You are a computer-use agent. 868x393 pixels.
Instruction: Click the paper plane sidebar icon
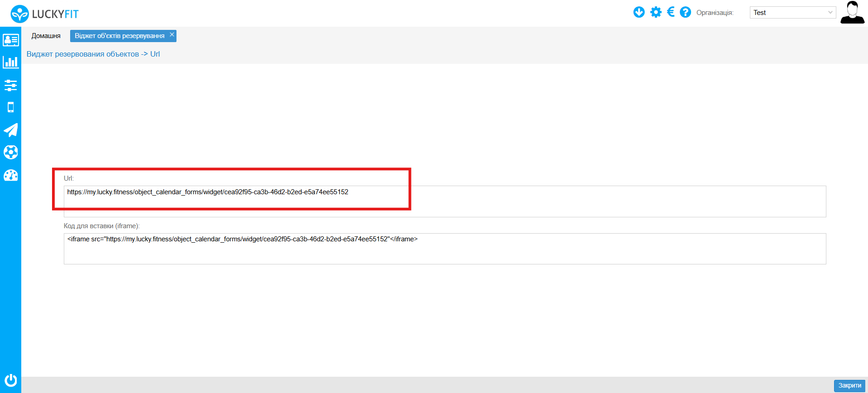point(10,130)
